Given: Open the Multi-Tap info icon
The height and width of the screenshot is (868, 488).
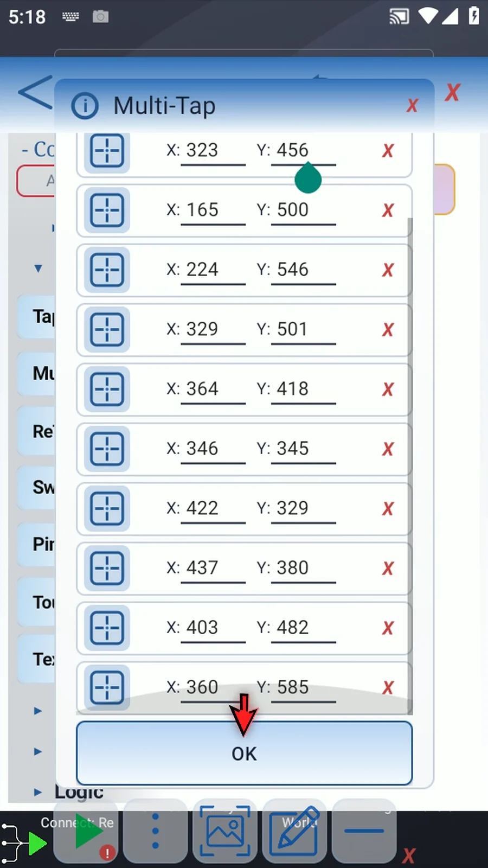Looking at the screenshot, I should tap(85, 106).
